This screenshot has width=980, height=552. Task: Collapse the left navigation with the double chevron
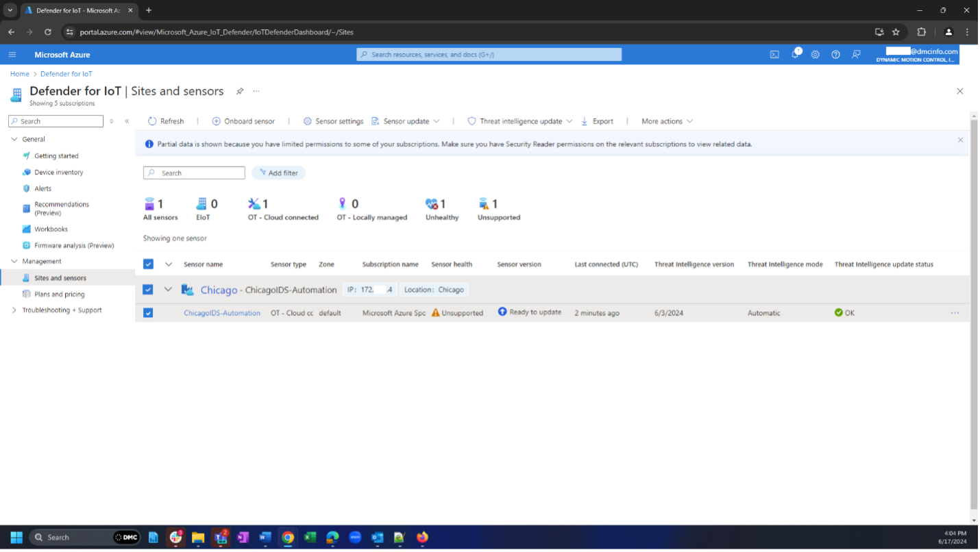point(127,121)
